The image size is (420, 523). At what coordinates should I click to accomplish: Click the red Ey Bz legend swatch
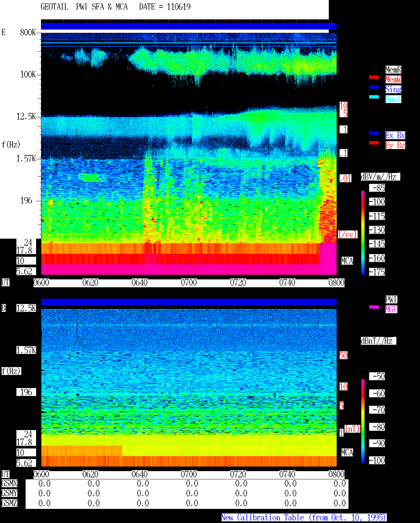coord(374,143)
